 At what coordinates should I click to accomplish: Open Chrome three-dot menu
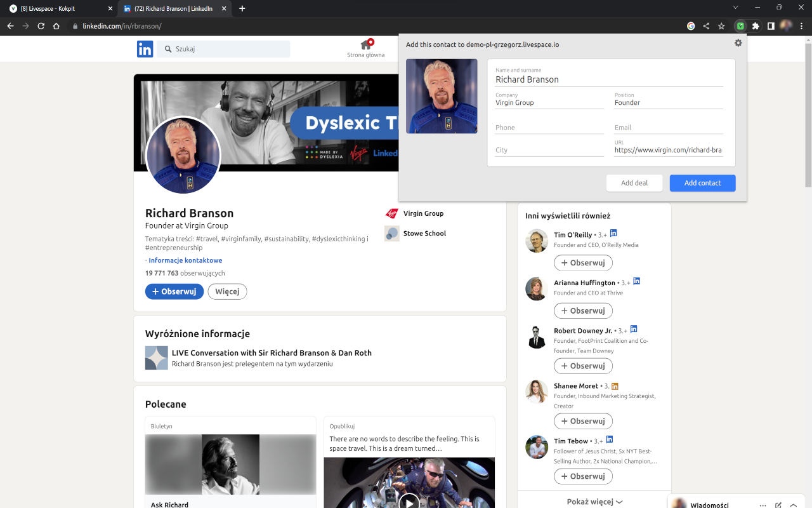point(802,26)
